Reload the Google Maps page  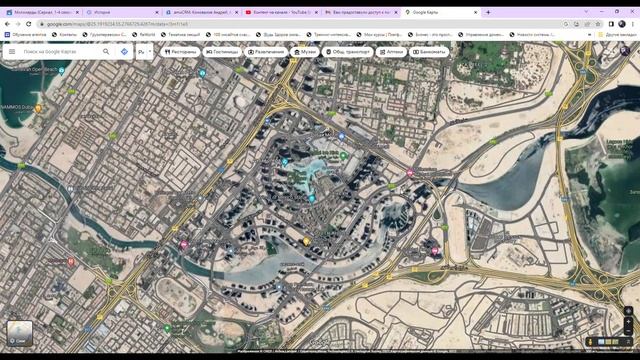pyautogui.click(x=29, y=24)
